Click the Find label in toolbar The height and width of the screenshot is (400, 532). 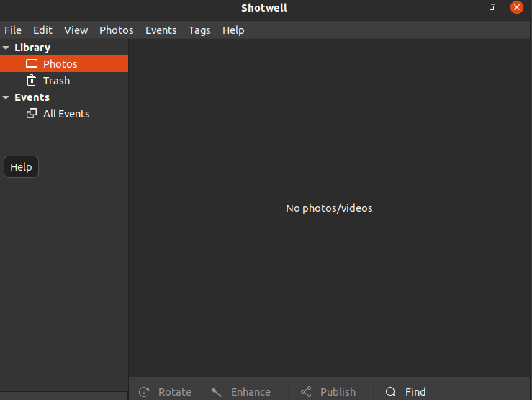[x=415, y=392]
